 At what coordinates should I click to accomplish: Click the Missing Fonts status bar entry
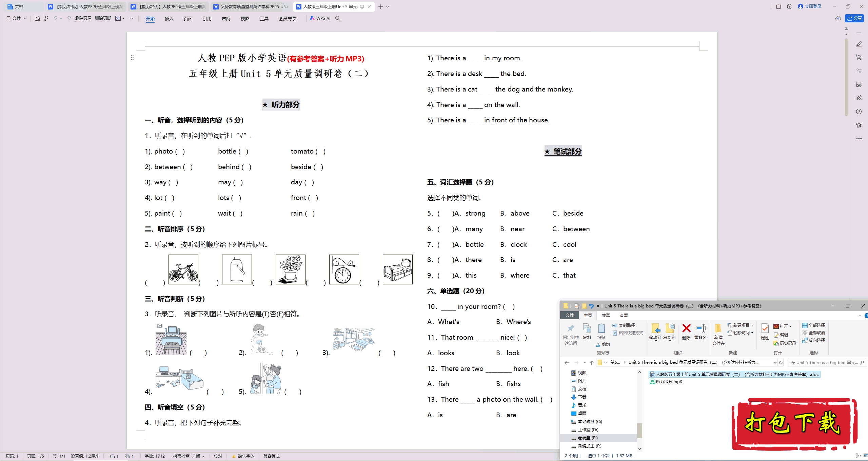243,456
